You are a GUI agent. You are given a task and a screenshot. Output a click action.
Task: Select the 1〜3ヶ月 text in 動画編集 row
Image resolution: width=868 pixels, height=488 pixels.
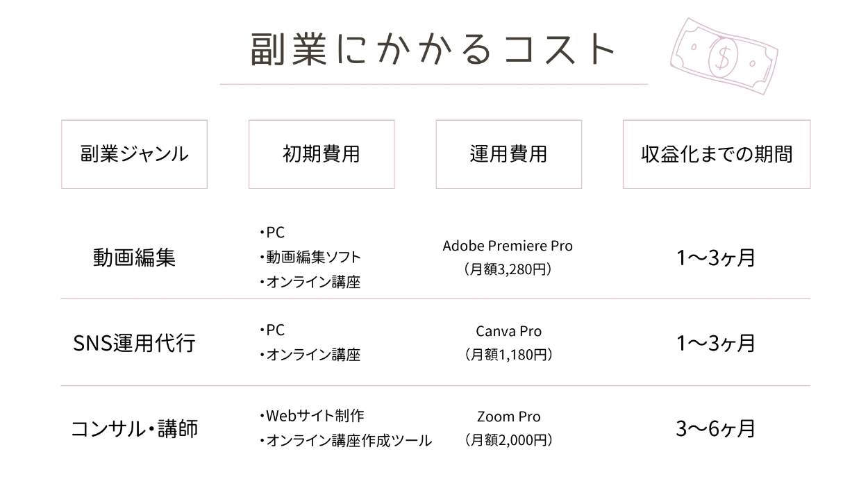click(715, 258)
